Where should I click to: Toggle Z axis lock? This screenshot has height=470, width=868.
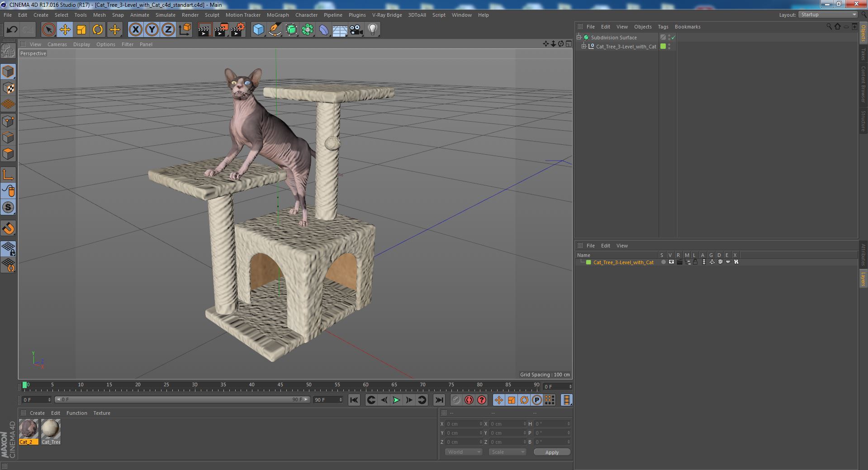pos(168,30)
